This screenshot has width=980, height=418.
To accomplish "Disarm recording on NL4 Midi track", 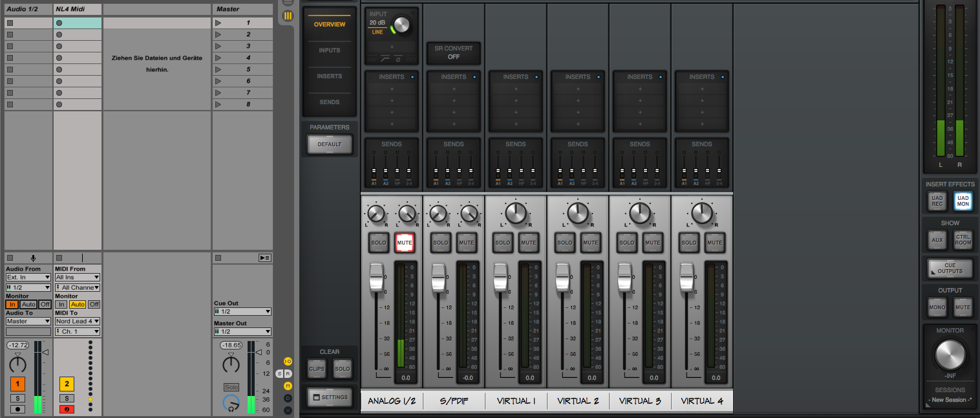I will click(67, 409).
